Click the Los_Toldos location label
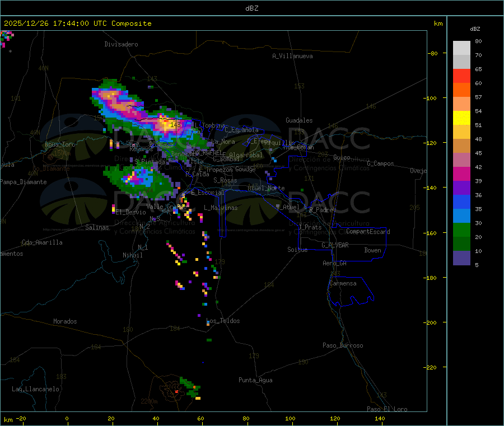Screen dimensions: 504x426 click(x=223, y=321)
